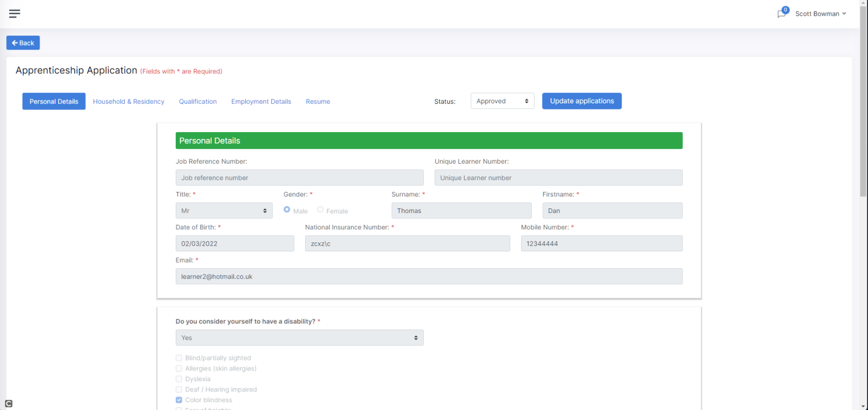
Task: Open the Resume tab
Action: (x=318, y=101)
